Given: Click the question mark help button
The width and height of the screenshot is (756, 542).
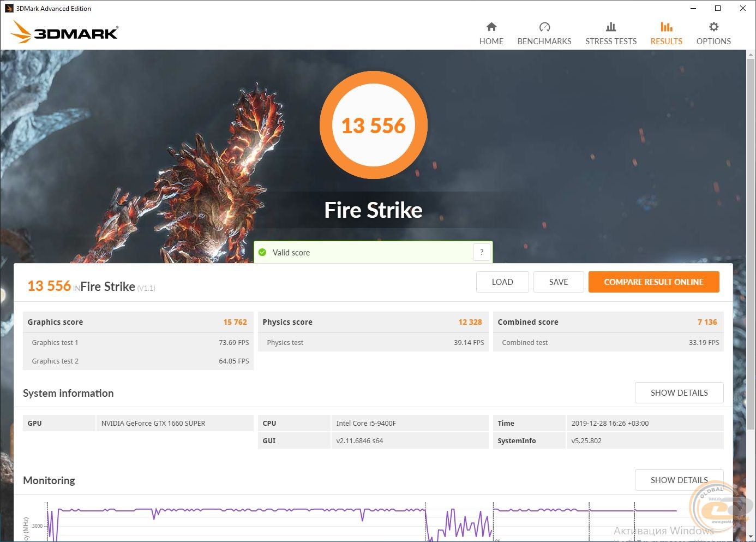Looking at the screenshot, I should coord(481,252).
